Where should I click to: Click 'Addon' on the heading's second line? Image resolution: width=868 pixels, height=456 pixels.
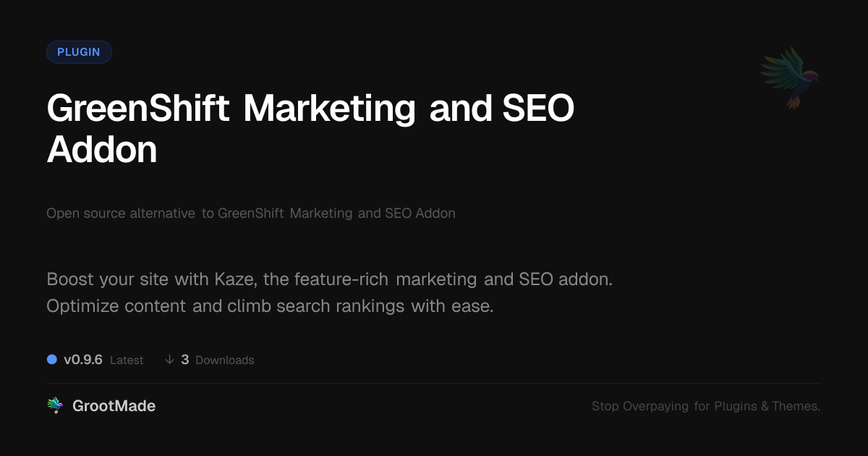[102, 151]
